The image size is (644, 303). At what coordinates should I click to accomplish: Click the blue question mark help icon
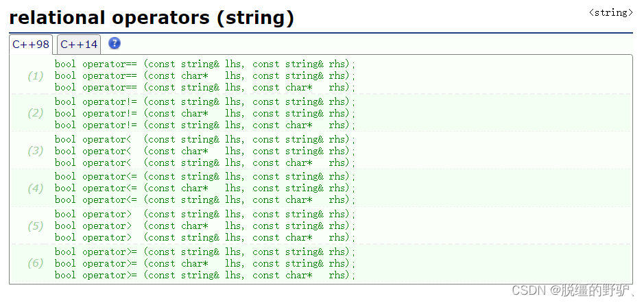pos(115,44)
